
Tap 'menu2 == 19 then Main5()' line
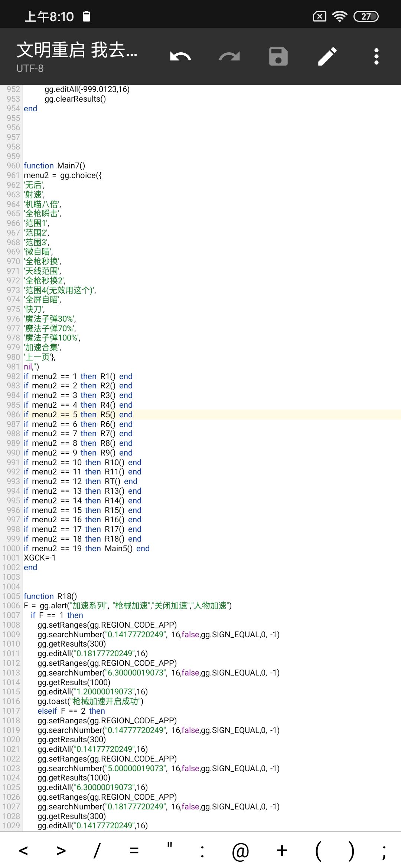[87, 549]
